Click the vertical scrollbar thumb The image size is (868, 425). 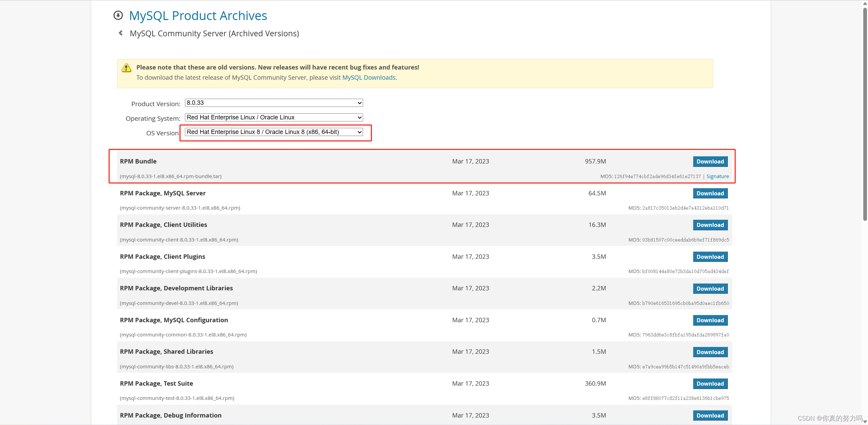click(865, 114)
